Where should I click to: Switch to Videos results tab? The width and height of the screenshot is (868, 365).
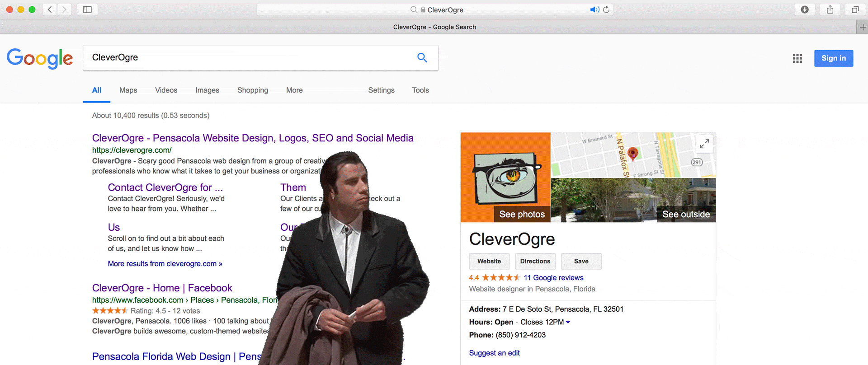tap(166, 90)
